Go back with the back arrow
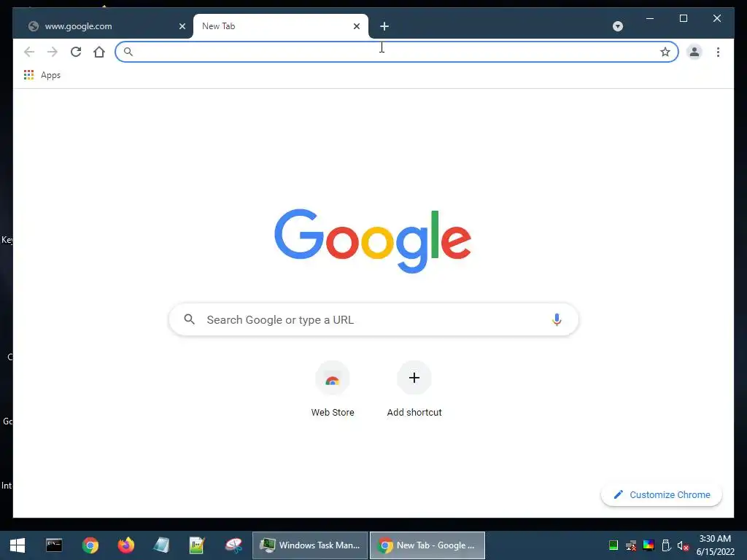This screenshot has height=560, width=747. click(29, 52)
